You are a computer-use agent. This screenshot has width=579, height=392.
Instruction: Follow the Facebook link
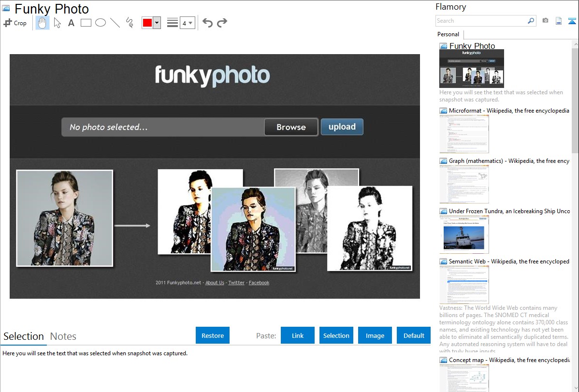pyautogui.click(x=259, y=283)
